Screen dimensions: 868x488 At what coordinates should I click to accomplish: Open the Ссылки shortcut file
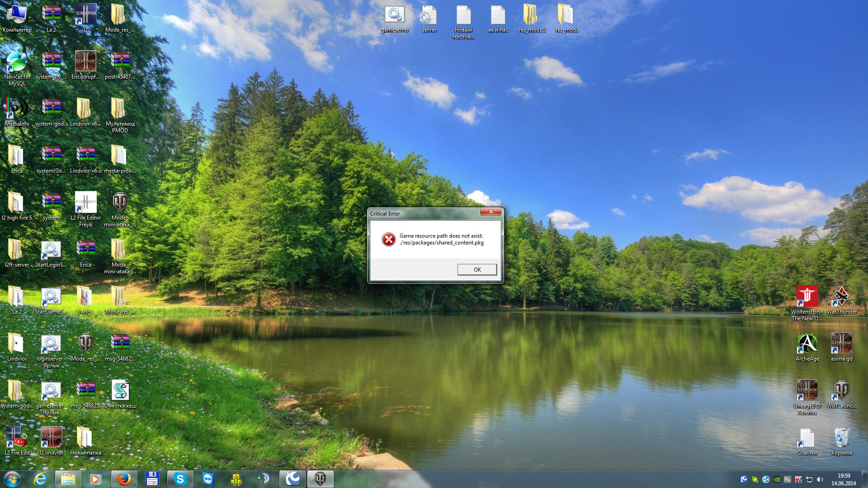click(807, 441)
